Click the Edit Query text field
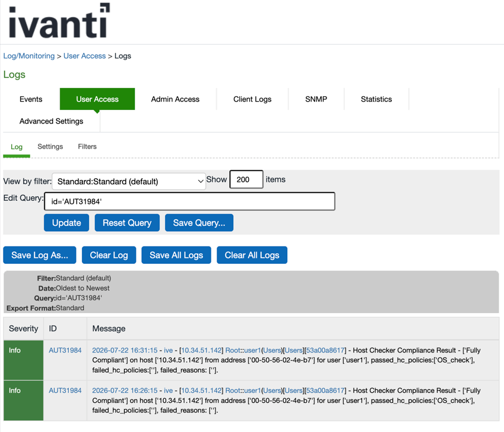Viewport: 504px width, 432px height. pyautogui.click(x=189, y=201)
